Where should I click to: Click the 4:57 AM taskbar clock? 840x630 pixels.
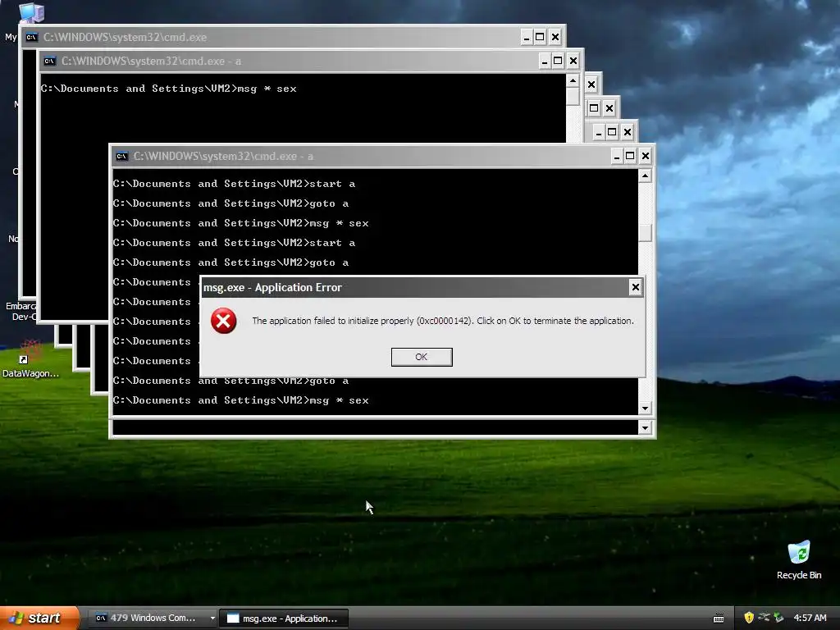(810, 619)
